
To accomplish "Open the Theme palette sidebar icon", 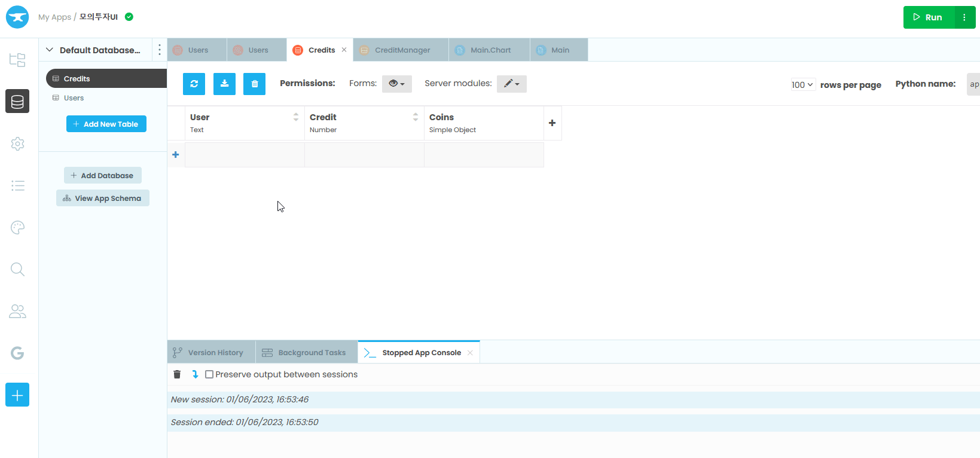I will 17,227.
